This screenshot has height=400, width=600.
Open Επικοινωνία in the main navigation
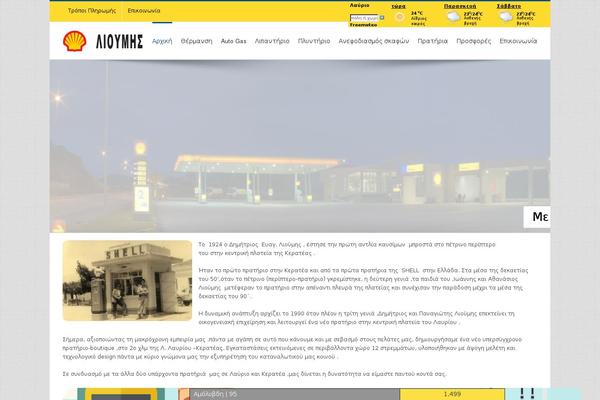[518, 41]
